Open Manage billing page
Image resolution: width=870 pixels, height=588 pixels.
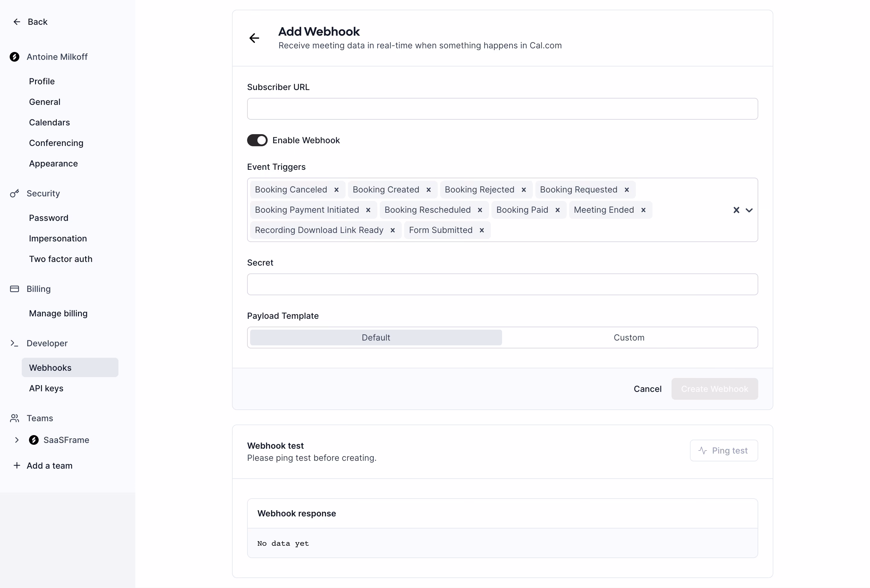pos(58,313)
